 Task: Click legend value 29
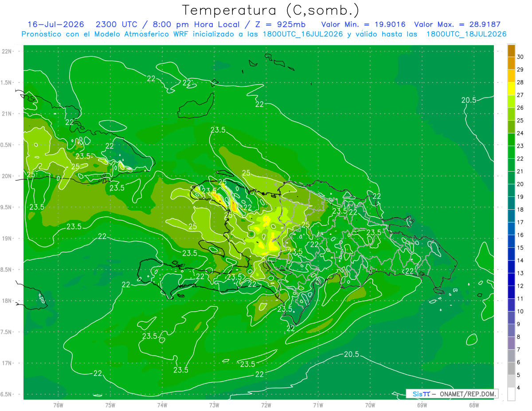click(520, 70)
